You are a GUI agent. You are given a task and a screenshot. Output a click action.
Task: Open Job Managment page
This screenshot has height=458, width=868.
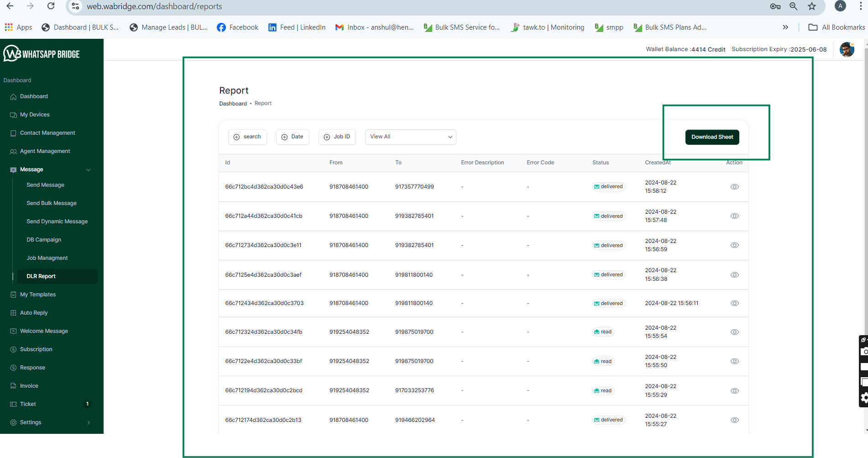47,258
